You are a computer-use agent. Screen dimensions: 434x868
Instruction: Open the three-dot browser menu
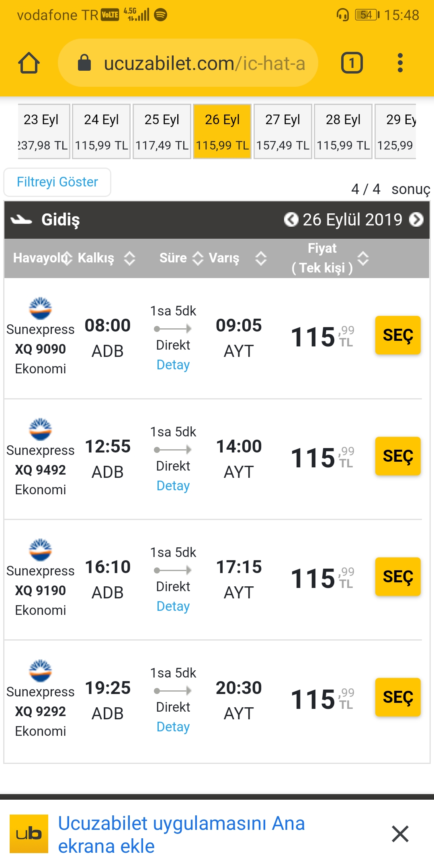click(x=400, y=63)
